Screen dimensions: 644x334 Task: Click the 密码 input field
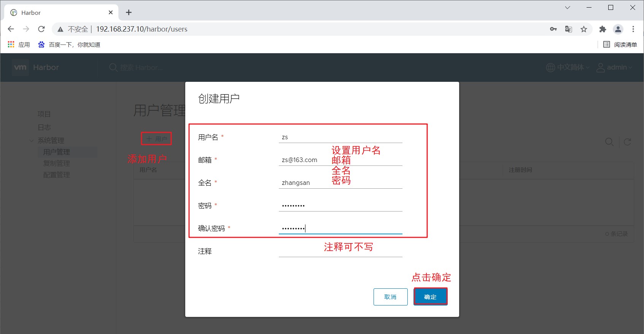coord(340,205)
